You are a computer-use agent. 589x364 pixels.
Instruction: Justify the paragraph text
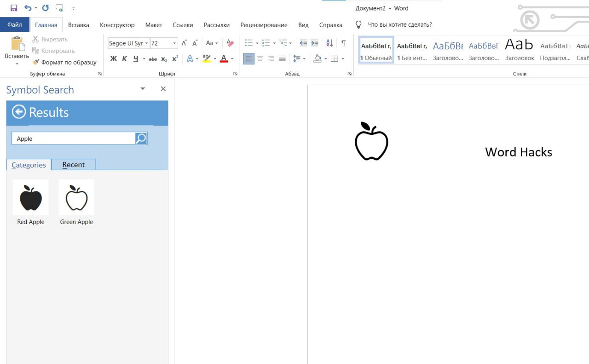click(282, 59)
